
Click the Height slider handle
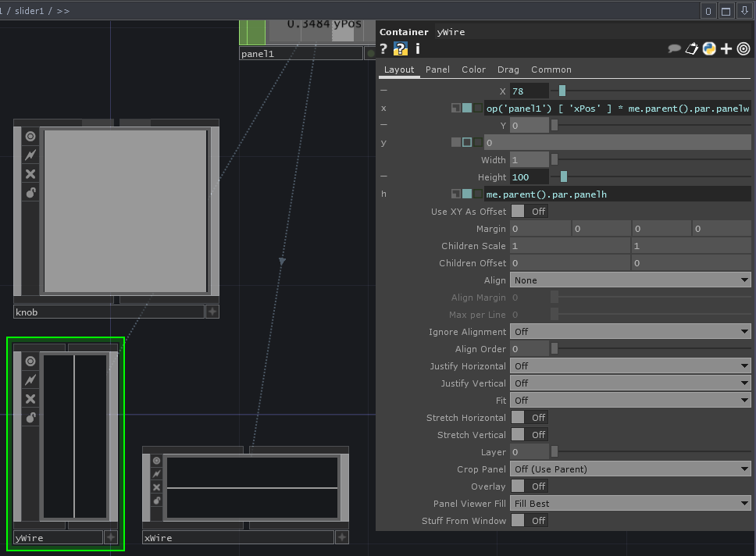pyautogui.click(x=563, y=177)
